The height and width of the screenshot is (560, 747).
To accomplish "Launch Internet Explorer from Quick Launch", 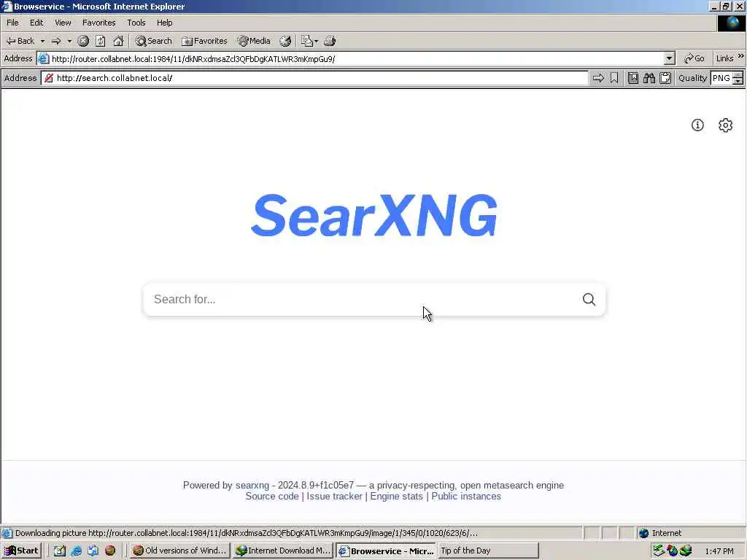I will tap(76, 551).
